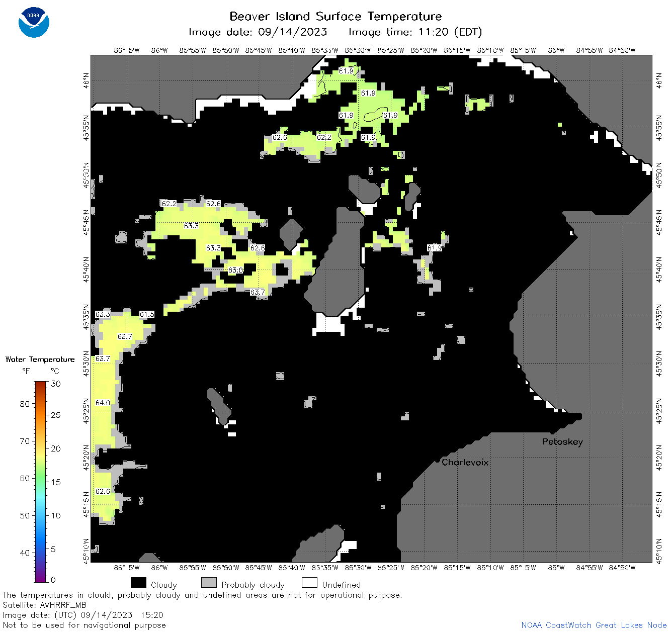672x633 pixels.
Task: Click the 50 Fahrenheit scale tick value
Action: (25, 515)
